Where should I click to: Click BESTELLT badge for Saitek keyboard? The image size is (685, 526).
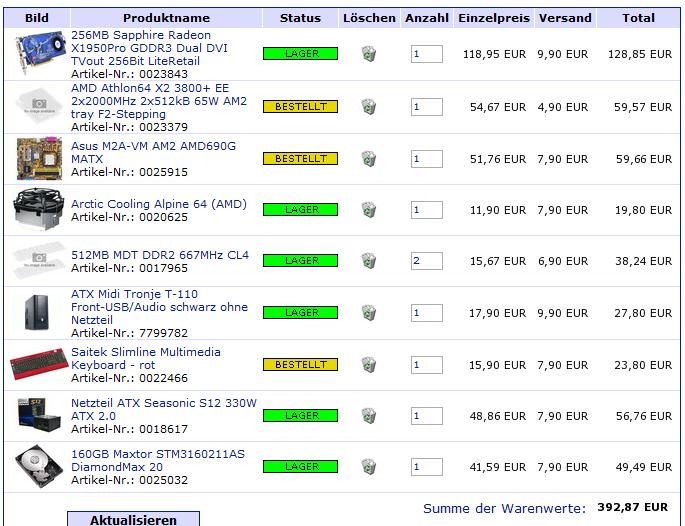click(301, 364)
